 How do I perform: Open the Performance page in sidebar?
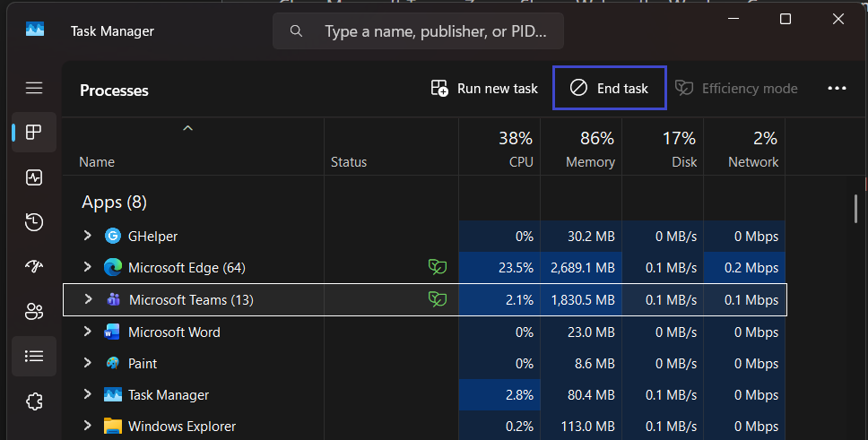34,177
